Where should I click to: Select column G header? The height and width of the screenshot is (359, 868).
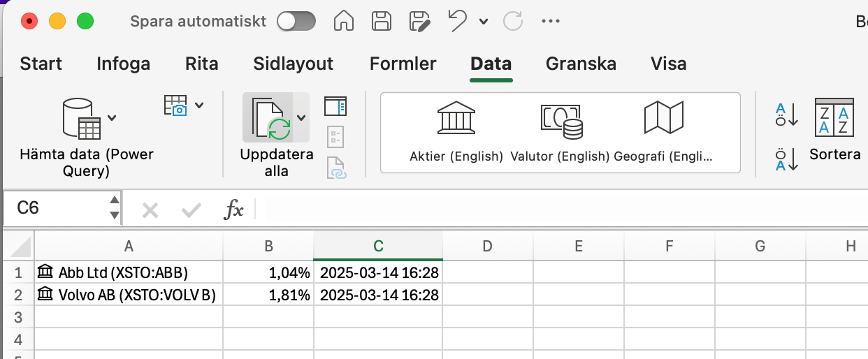760,245
